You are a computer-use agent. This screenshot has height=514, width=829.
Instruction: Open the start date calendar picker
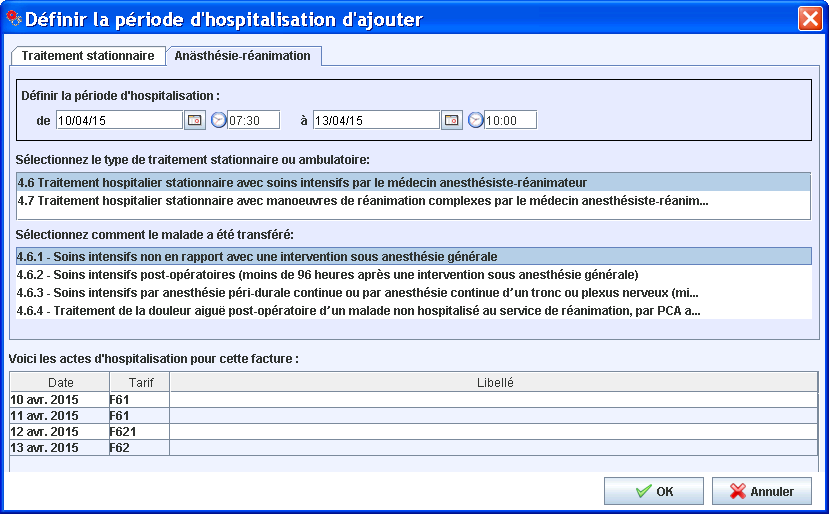coord(195,120)
